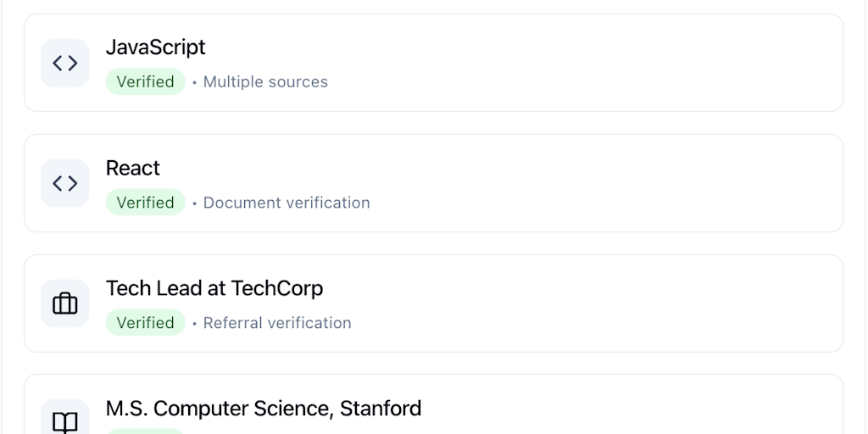Select the React credential card

(x=551, y=183)
